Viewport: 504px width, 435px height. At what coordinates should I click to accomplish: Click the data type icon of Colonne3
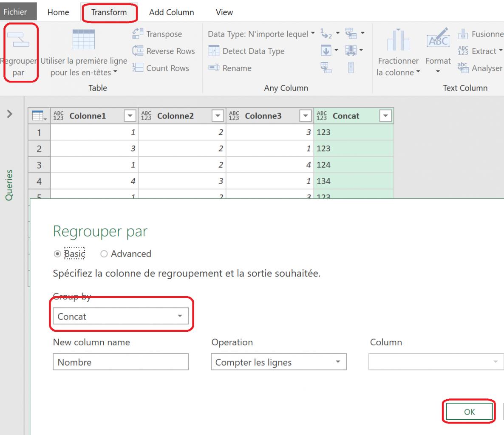[234, 116]
